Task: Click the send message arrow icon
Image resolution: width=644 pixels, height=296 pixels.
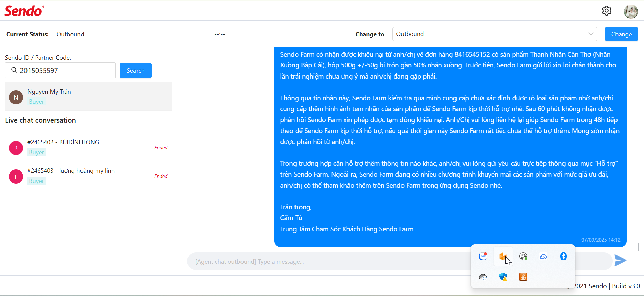Action: [620, 260]
